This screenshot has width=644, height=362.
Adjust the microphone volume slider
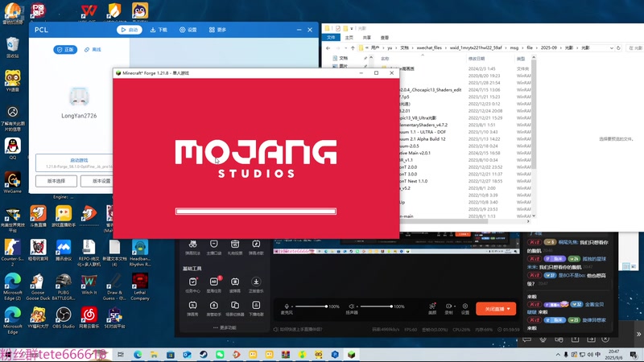(311, 306)
